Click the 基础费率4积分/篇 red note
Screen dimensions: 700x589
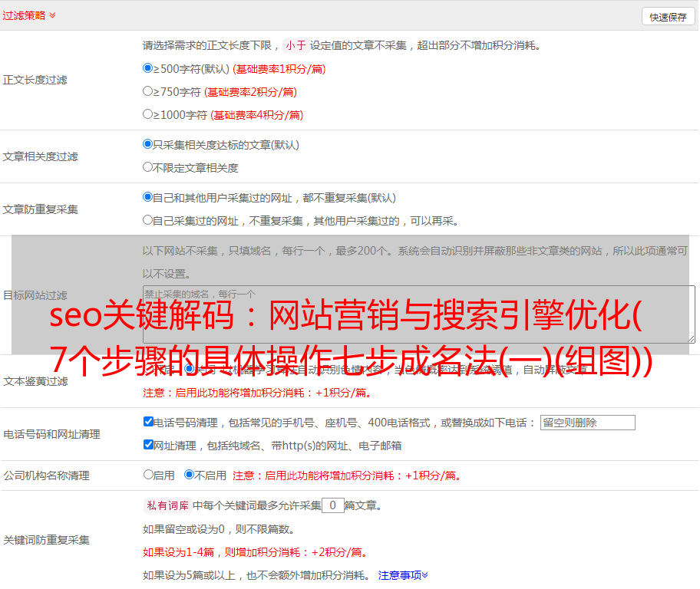[x=256, y=115]
